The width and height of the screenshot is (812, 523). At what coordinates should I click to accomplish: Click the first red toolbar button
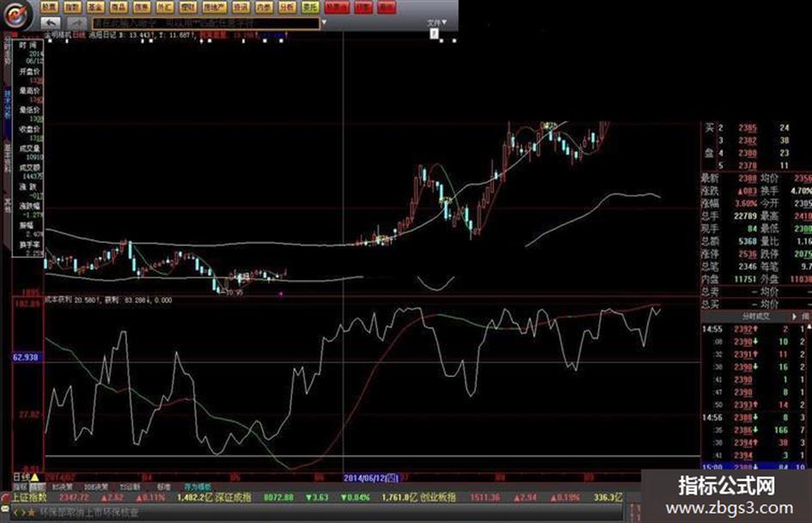(x=337, y=7)
